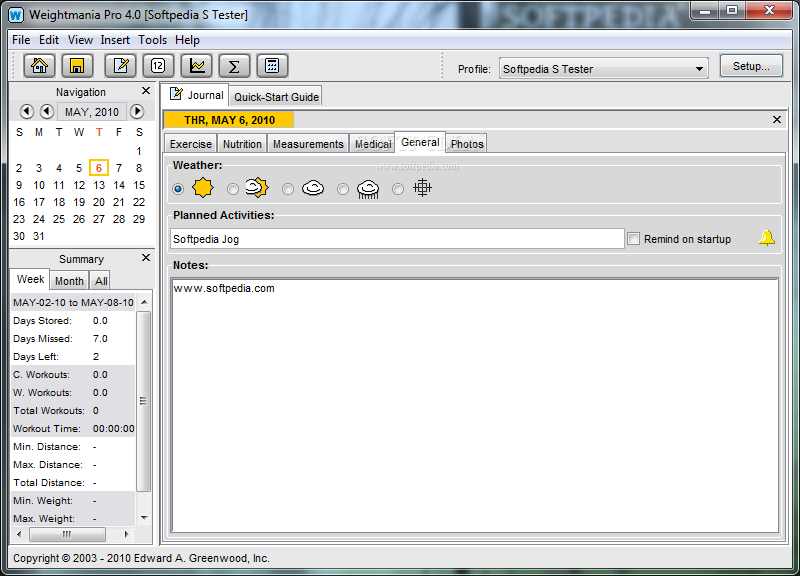Select May 1 in the calendar

[x=139, y=151]
